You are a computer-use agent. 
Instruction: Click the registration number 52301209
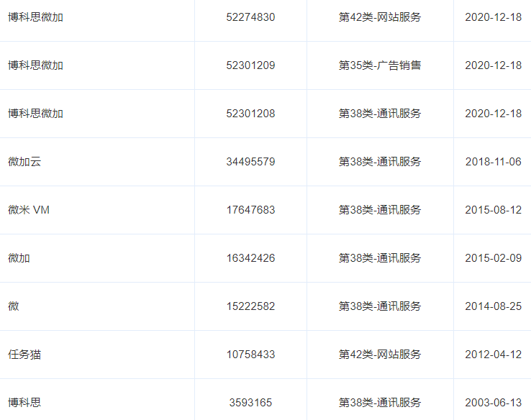click(250, 65)
